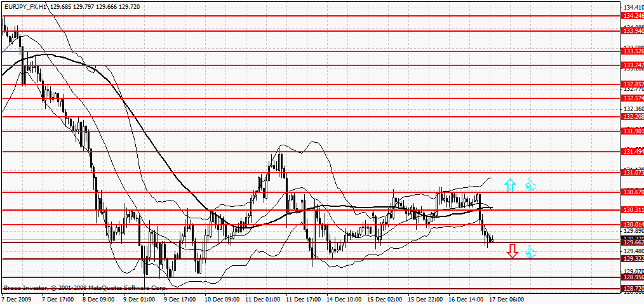Click the 130.014 red price label
Screen dimensions: 644x304
[633, 225]
